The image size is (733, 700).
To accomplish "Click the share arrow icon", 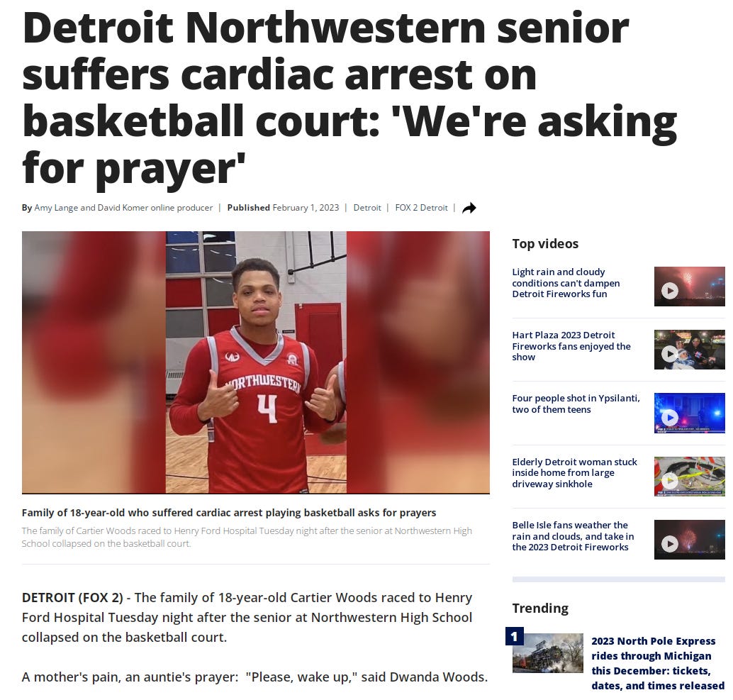I will (x=469, y=208).
